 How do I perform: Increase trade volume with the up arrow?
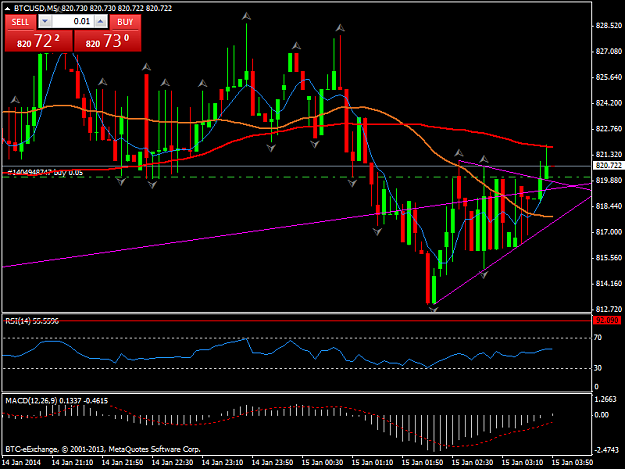click(101, 22)
